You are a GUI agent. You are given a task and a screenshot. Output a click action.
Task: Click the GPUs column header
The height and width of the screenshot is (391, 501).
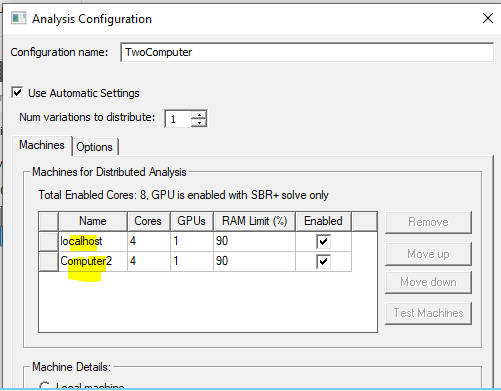click(191, 221)
